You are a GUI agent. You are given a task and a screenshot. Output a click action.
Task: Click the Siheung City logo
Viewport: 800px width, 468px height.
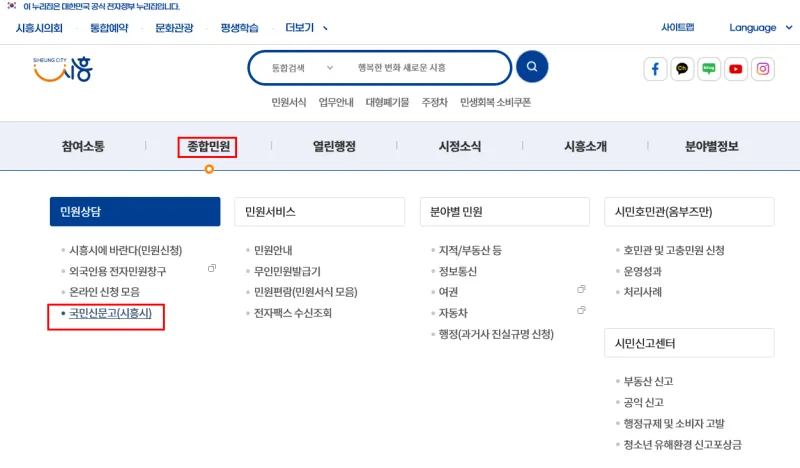point(62,69)
